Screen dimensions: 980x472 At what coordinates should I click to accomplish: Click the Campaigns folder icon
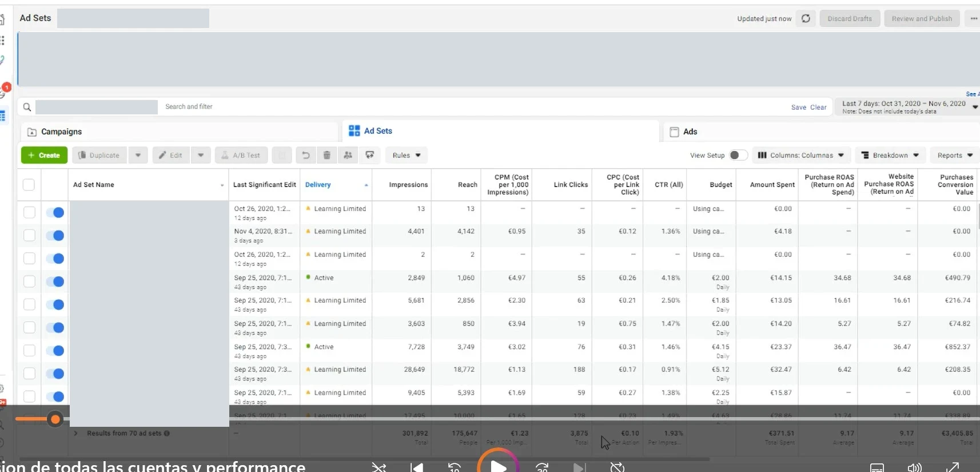click(x=32, y=132)
